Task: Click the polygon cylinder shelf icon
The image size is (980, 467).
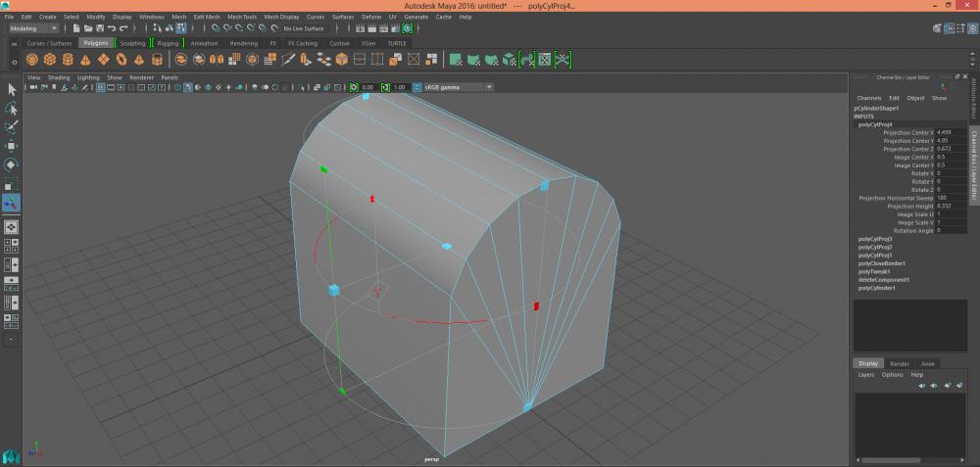Action: (66, 60)
